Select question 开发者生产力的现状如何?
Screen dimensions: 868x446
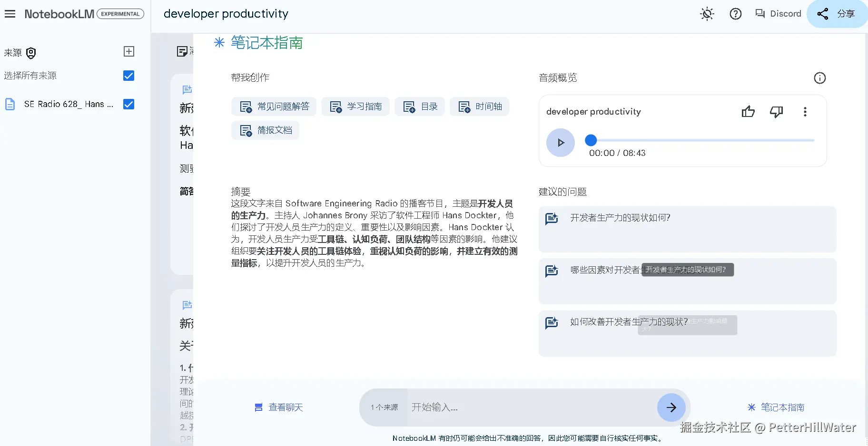[688, 229]
